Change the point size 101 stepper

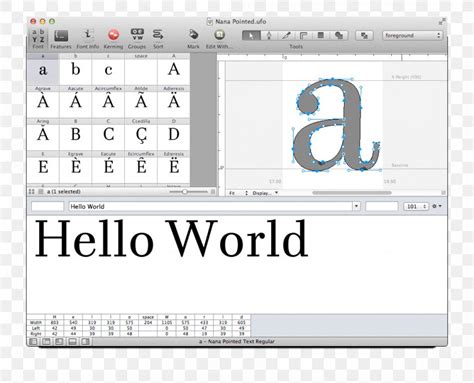coord(416,206)
